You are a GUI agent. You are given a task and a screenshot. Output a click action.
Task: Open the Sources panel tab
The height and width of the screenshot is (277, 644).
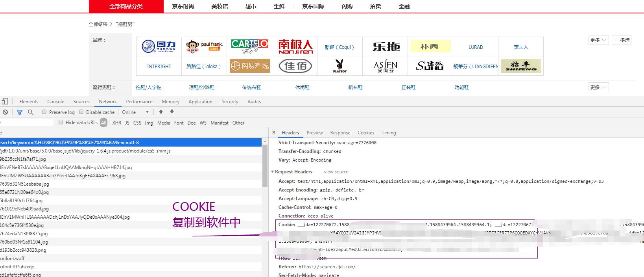(81, 102)
